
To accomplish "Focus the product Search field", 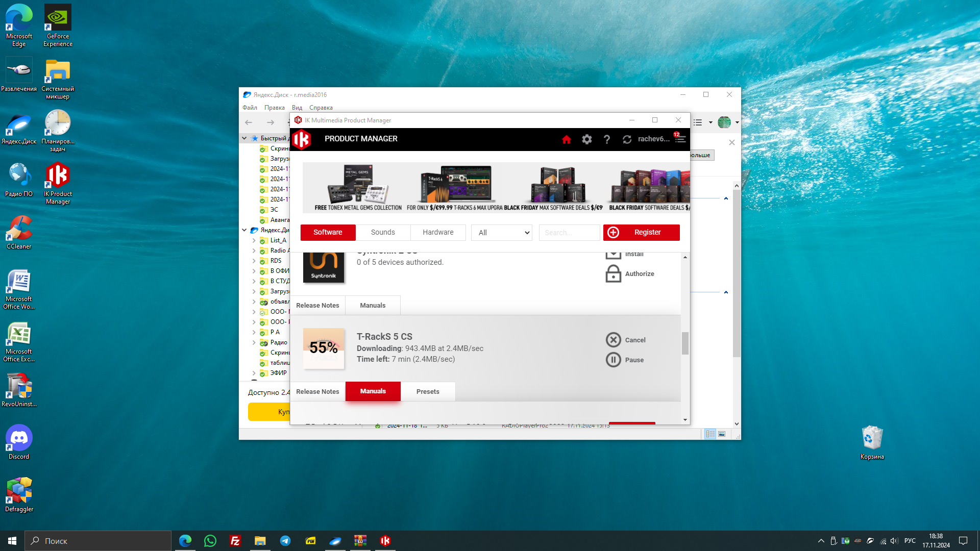I will 570,233.
